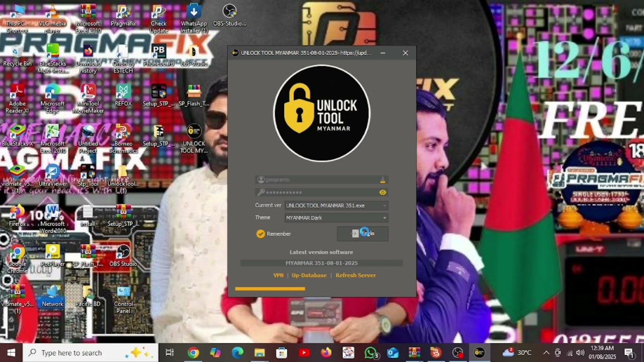Viewport: 644px width, 362px height.
Task: Open the notification center icon
Action: 629,352
